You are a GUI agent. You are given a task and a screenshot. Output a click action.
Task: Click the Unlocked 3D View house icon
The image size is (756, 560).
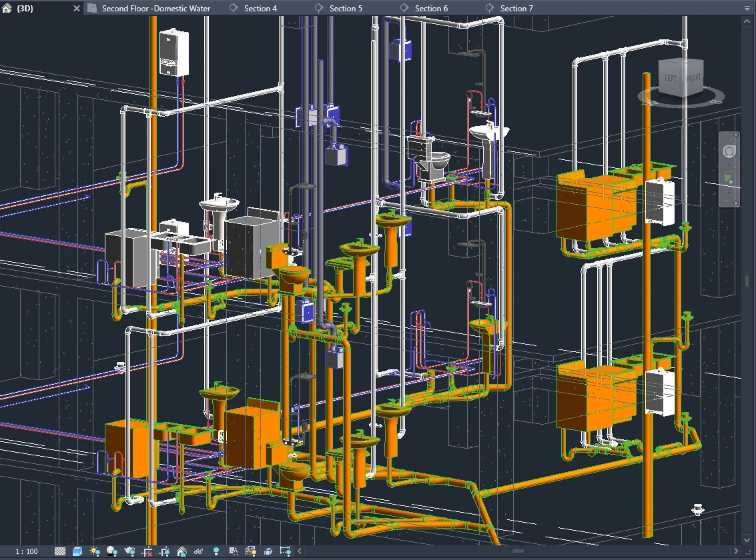(x=181, y=551)
